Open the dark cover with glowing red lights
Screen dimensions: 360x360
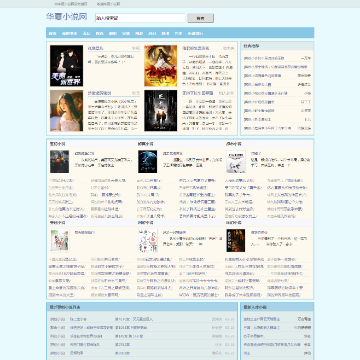tap(60, 161)
